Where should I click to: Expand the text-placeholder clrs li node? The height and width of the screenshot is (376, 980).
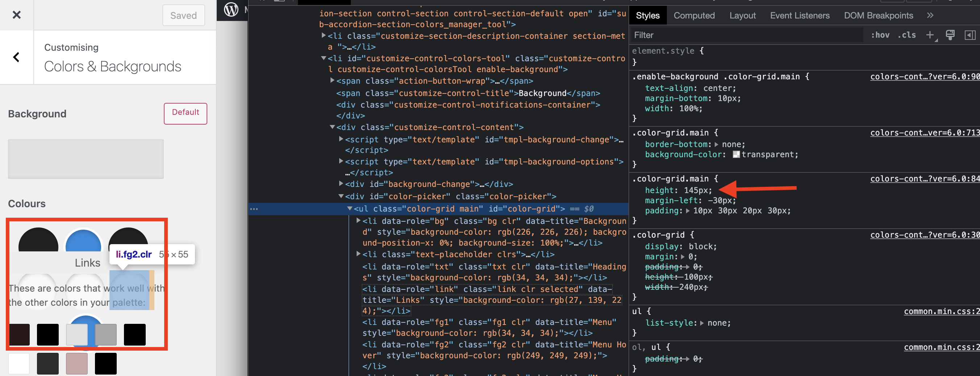pos(358,254)
